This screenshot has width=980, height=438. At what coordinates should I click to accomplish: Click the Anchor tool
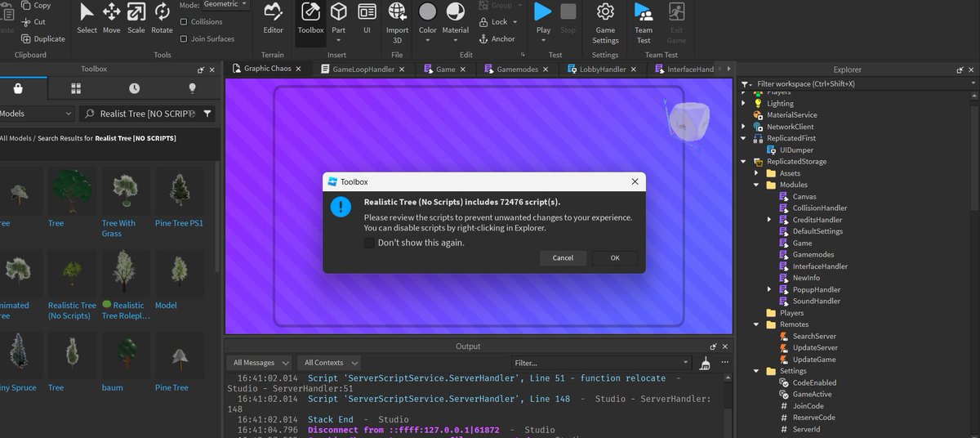(497, 38)
